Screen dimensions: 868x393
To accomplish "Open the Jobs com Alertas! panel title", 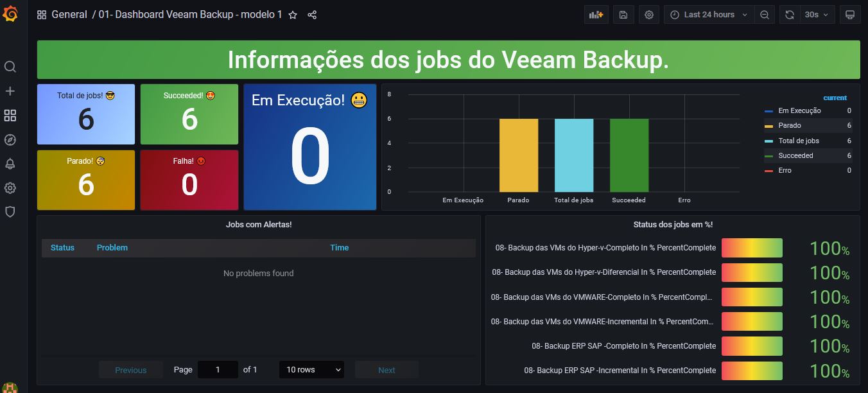I will pos(259,225).
